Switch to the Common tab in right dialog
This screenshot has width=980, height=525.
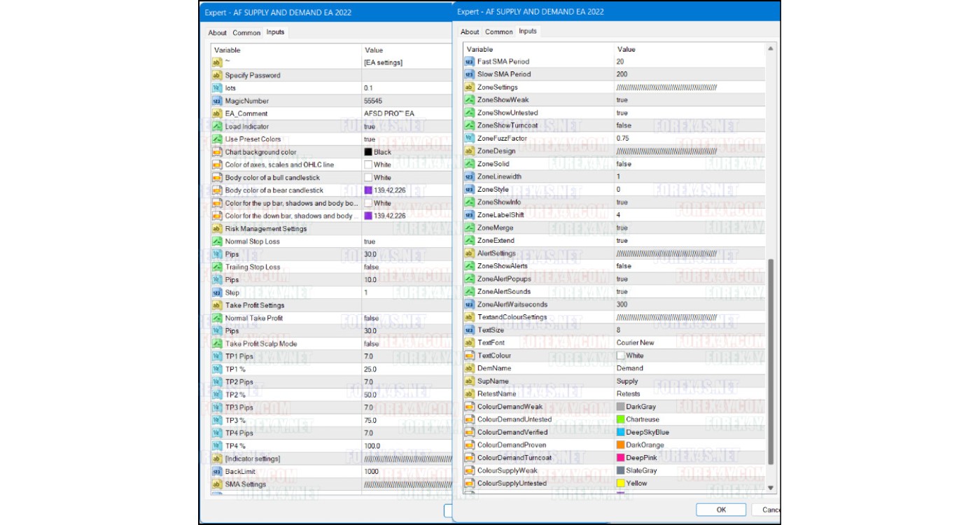pos(498,32)
